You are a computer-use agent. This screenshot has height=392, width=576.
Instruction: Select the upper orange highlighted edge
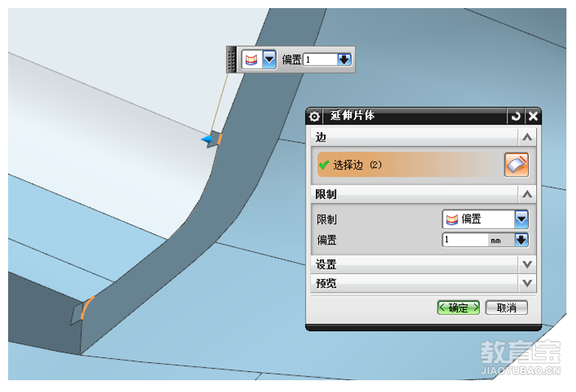219,139
